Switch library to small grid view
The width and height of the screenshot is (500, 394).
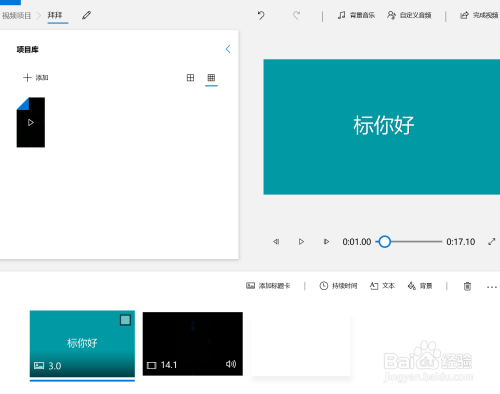tap(211, 78)
